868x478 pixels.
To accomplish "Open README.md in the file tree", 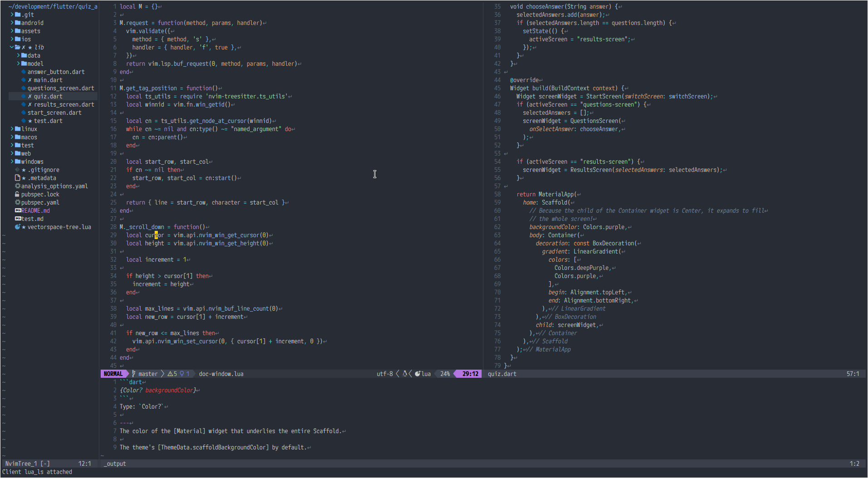I will (35, 210).
